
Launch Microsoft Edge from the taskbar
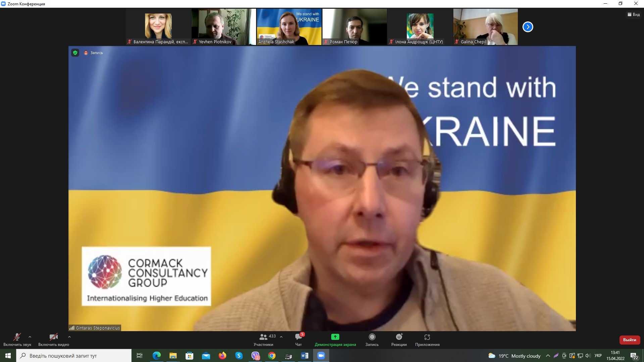pyautogui.click(x=157, y=356)
